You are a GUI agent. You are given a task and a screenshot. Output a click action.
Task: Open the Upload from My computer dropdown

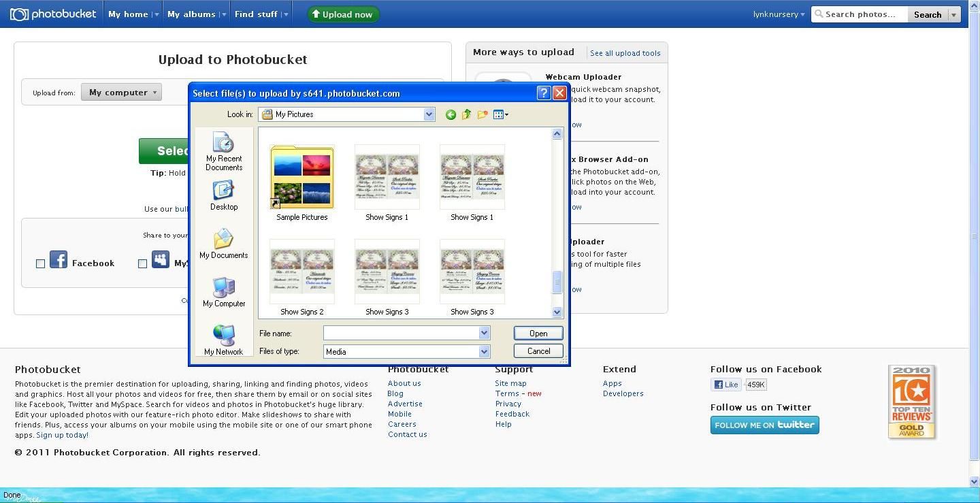(121, 93)
